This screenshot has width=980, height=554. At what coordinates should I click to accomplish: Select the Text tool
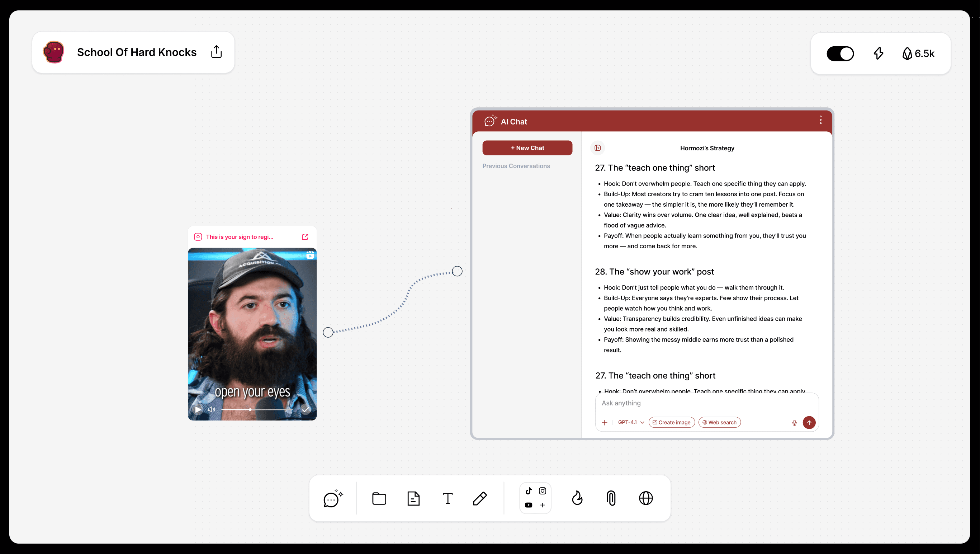(448, 498)
